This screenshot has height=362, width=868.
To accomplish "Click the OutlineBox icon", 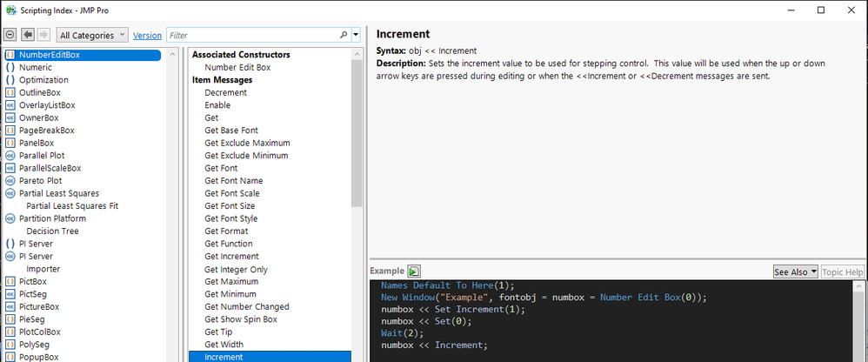I will (10, 92).
